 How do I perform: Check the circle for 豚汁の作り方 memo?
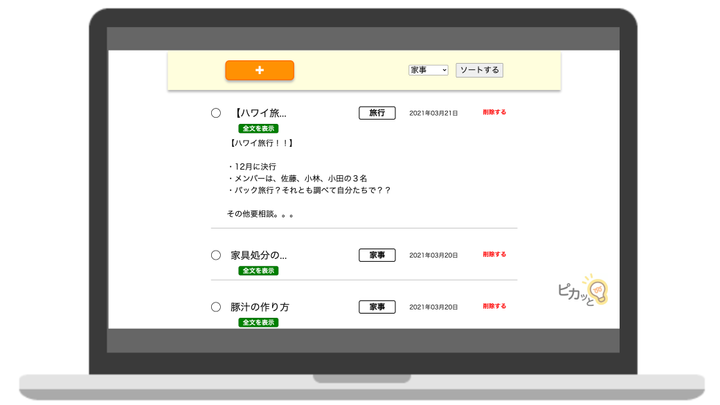pyautogui.click(x=216, y=307)
